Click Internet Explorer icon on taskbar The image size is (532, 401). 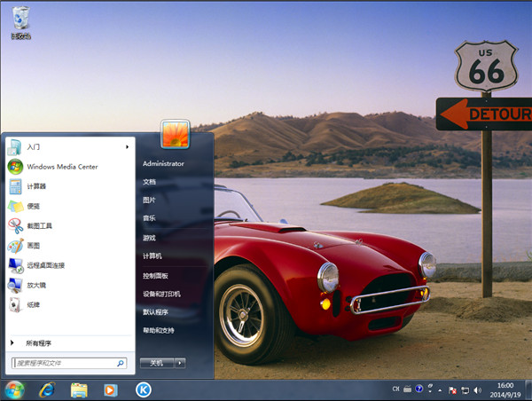[47, 389]
